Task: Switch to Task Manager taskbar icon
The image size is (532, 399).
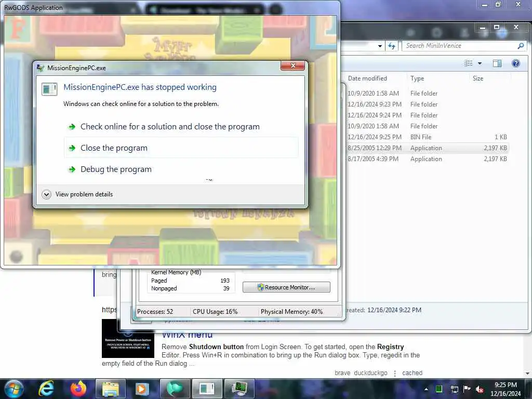Action: [x=240, y=389]
